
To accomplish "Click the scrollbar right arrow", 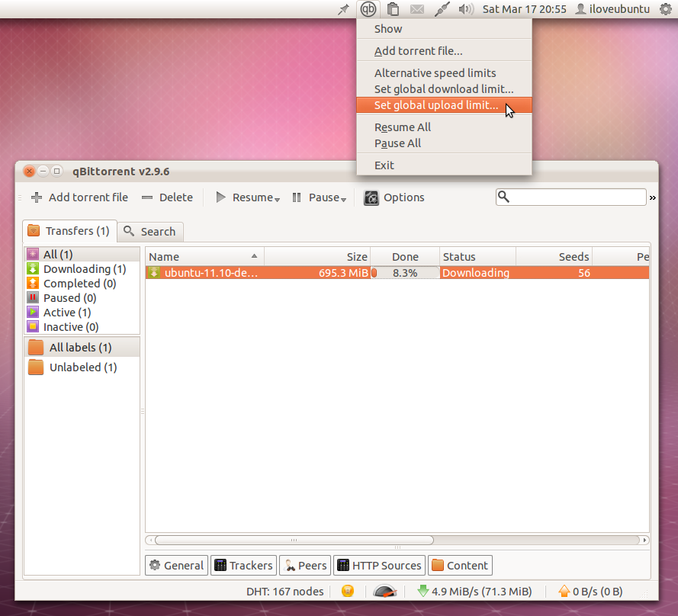I will (644, 540).
